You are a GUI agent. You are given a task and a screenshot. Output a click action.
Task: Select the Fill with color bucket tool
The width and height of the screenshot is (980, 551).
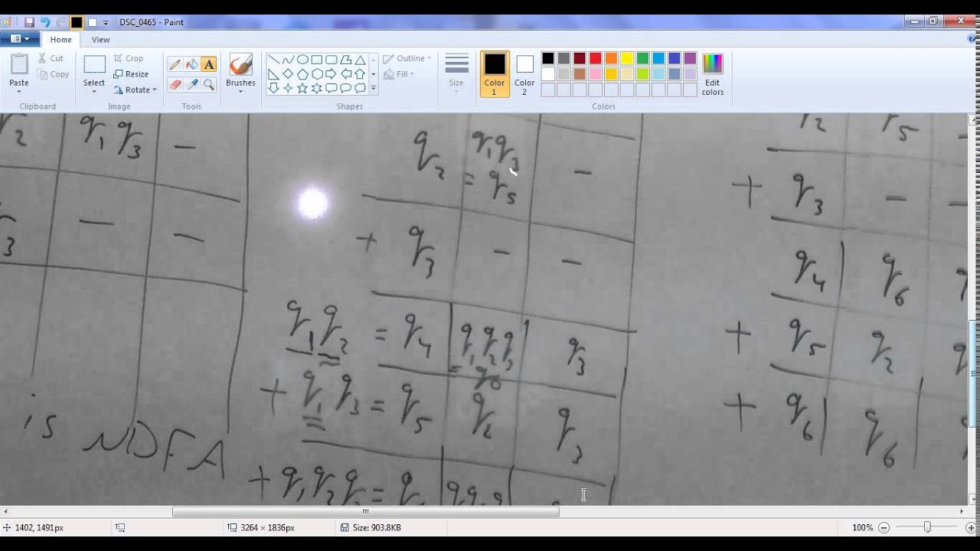(x=192, y=64)
